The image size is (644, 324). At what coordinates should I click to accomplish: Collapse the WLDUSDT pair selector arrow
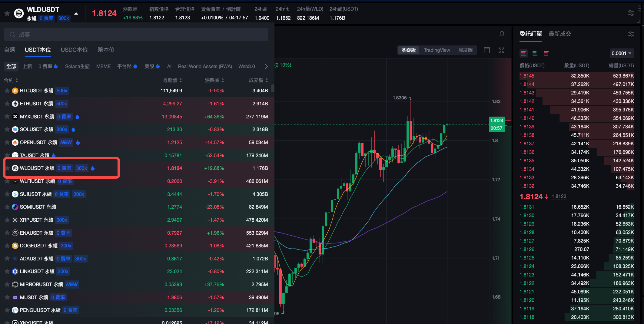pos(76,14)
